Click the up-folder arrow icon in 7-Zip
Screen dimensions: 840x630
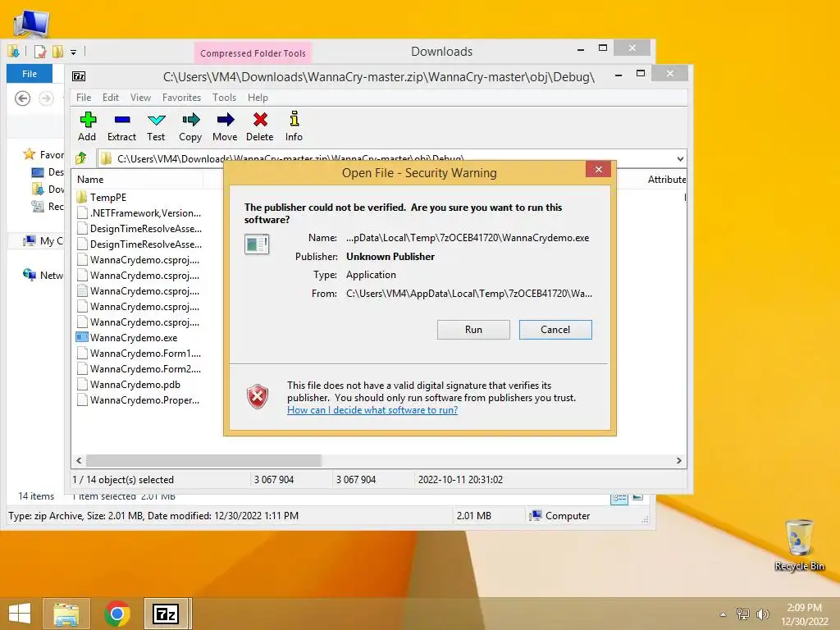pyautogui.click(x=81, y=158)
